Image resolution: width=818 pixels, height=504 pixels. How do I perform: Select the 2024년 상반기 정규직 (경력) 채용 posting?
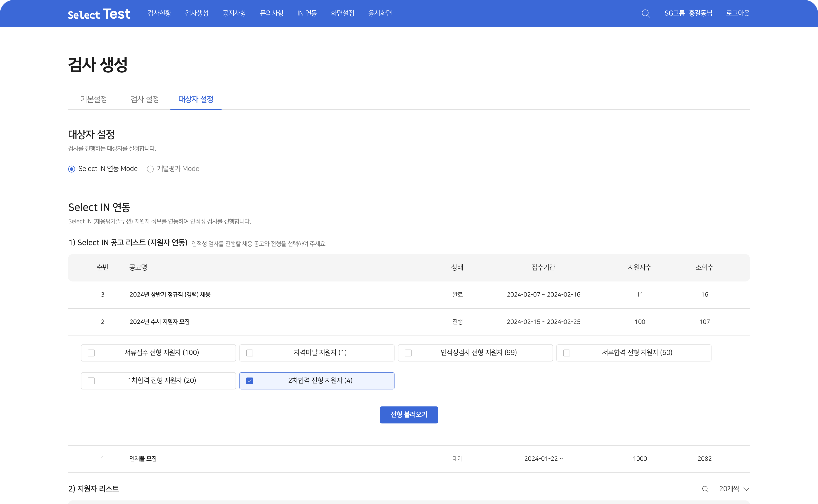coord(170,295)
